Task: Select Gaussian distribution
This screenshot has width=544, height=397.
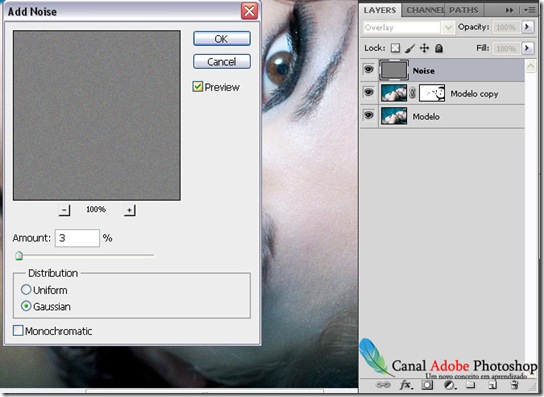Action: click(x=26, y=306)
